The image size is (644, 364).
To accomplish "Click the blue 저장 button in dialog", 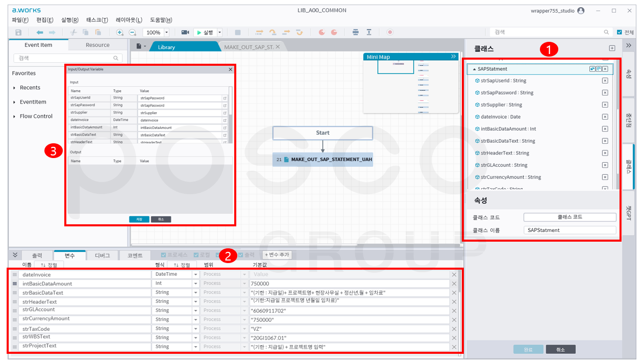I will [x=139, y=219].
